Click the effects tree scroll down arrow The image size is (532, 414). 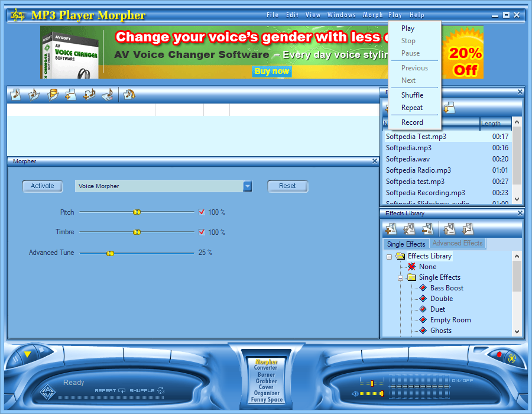point(517,332)
